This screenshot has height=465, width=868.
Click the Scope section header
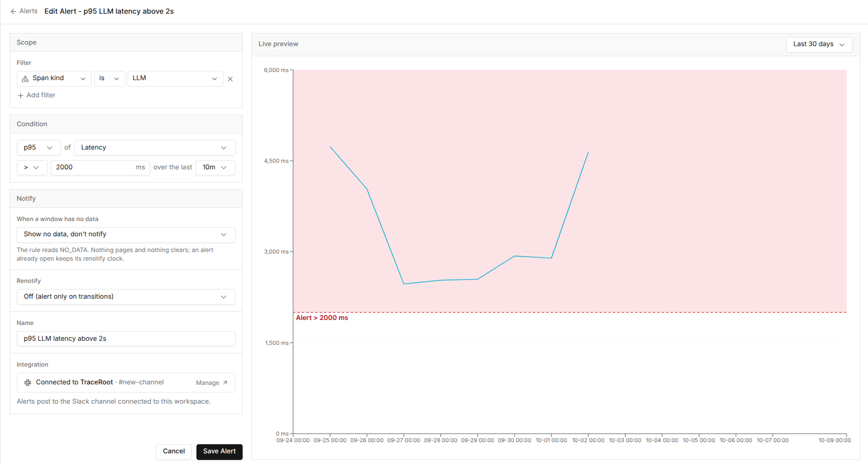click(126, 43)
